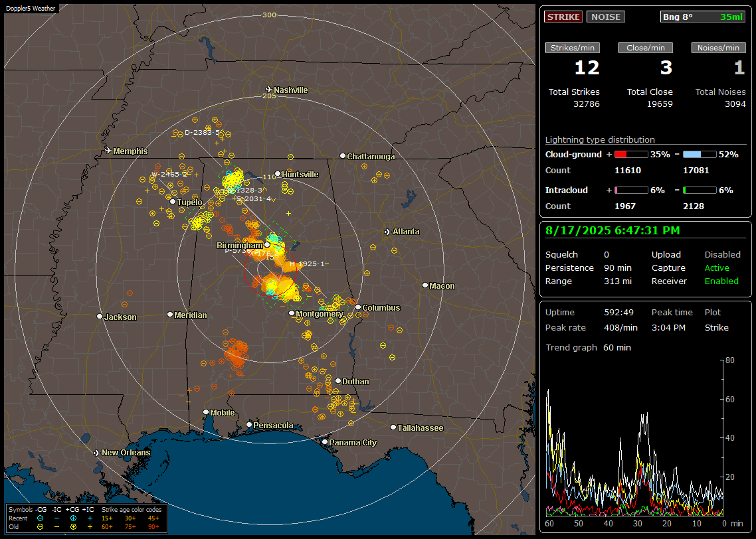Click the Peak rate value 408/min
Screen dimensions: 756x539
pos(620,327)
